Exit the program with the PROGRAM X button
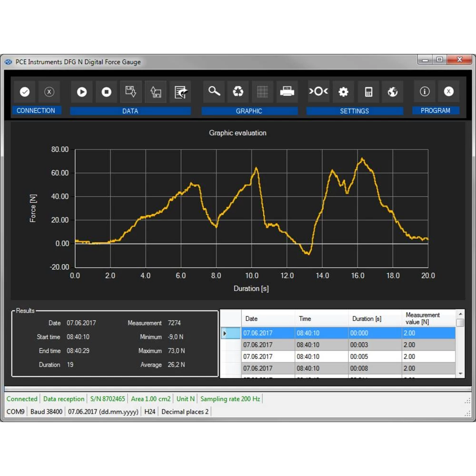This screenshot has width=476, height=476. pyautogui.click(x=449, y=91)
